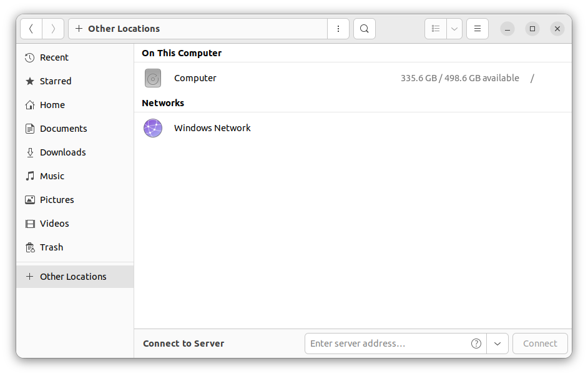
Task: Click the server address help question icon
Action: tap(476, 344)
